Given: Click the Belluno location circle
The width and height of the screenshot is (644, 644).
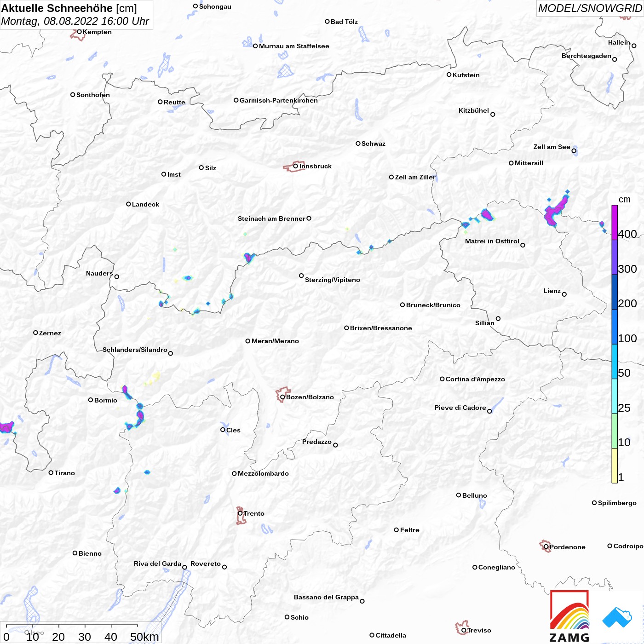Looking at the screenshot, I should (x=459, y=495).
